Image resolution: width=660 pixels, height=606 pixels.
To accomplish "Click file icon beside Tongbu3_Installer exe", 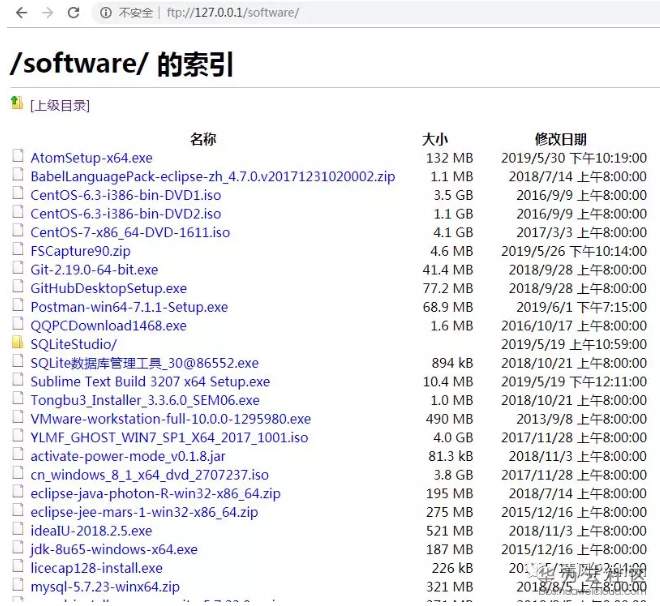I will (x=17, y=398).
